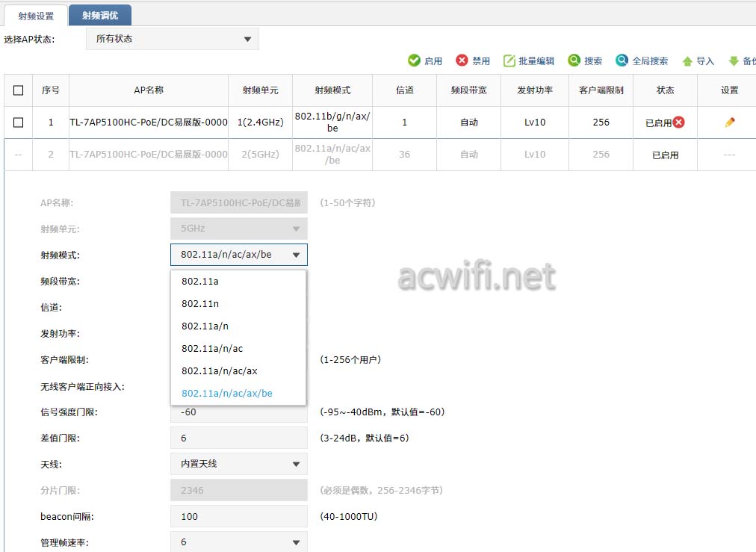Click the green 启用 enable icon

[414, 61]
